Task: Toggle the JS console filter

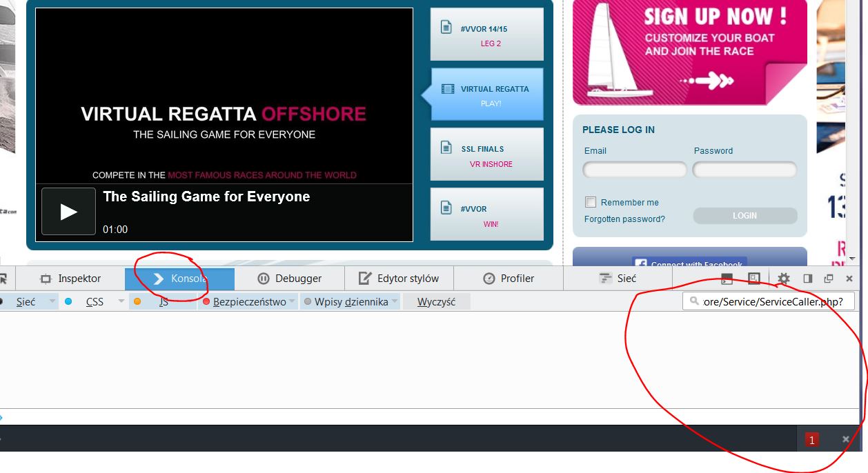Action: (163, 301)
